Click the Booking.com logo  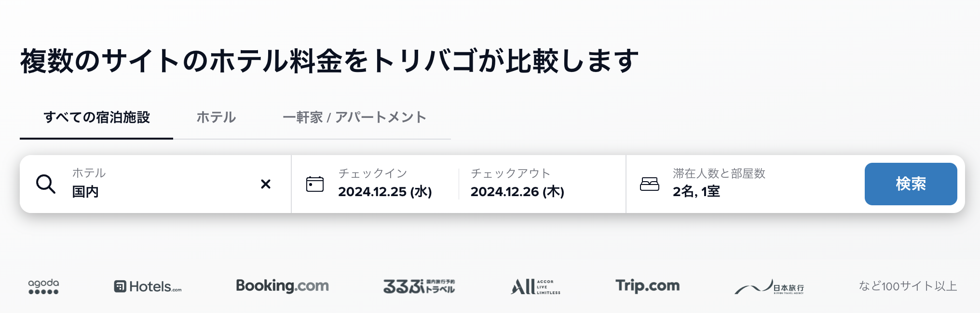pyautogui.click(x=282, y=286)
